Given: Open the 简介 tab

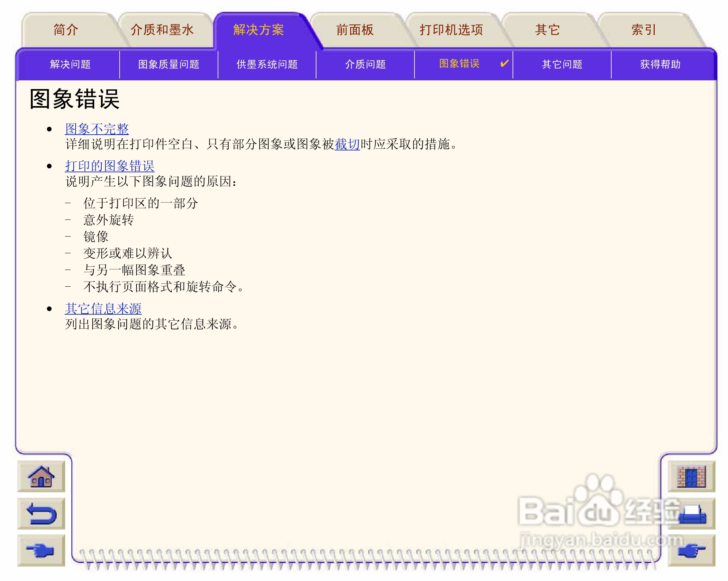Looking at the screenshot, I should point(66,30).
